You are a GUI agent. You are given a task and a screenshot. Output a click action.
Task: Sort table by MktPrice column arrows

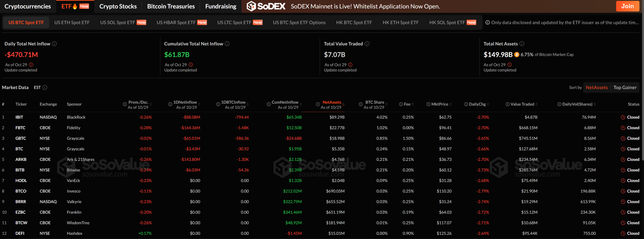[x=451, y=104]
